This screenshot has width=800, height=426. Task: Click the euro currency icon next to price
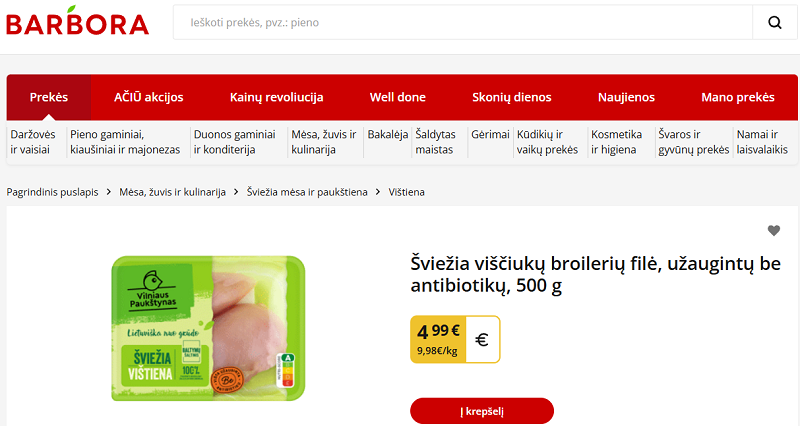(x=482, y=339)
